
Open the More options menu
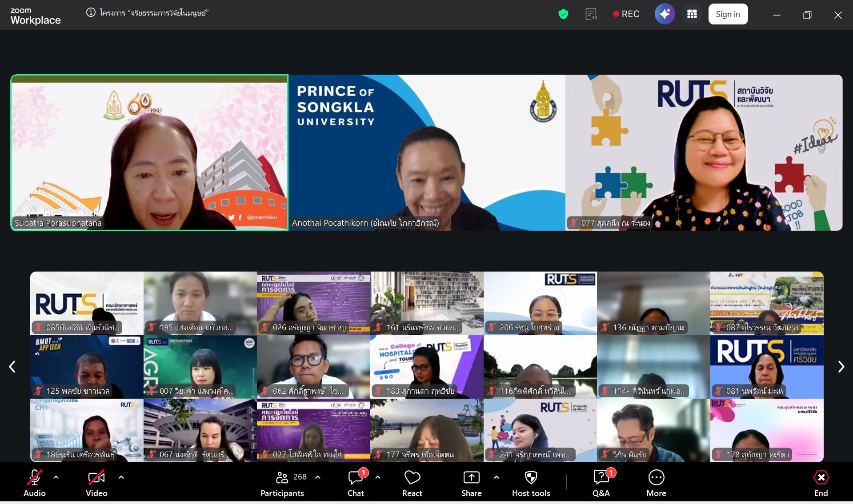click(x=656, y=483)
